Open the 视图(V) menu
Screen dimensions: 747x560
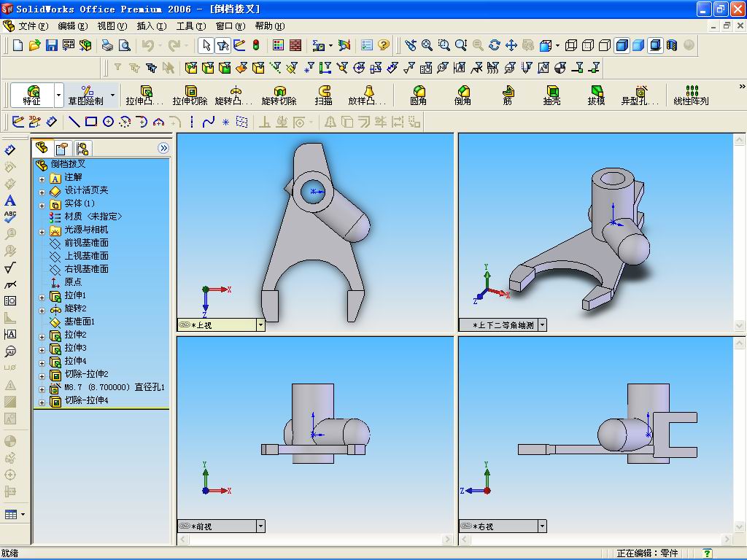[112, 26]
